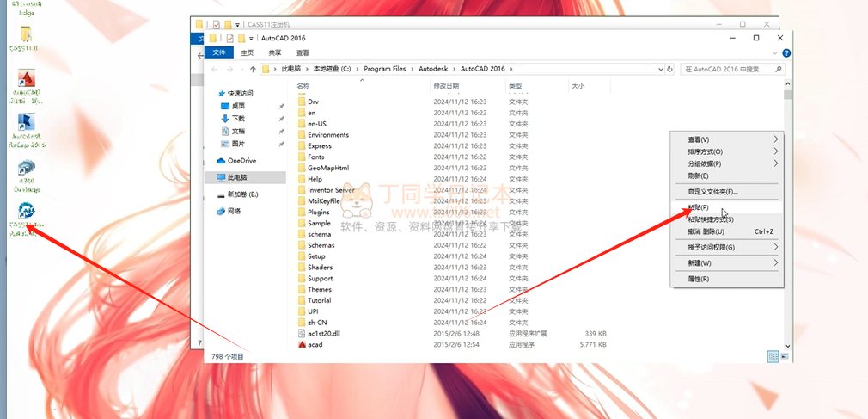Open the AutoCAD 2016 desktop shortcut
Viewport: 868px width, 419px height.
pos(26,86)
